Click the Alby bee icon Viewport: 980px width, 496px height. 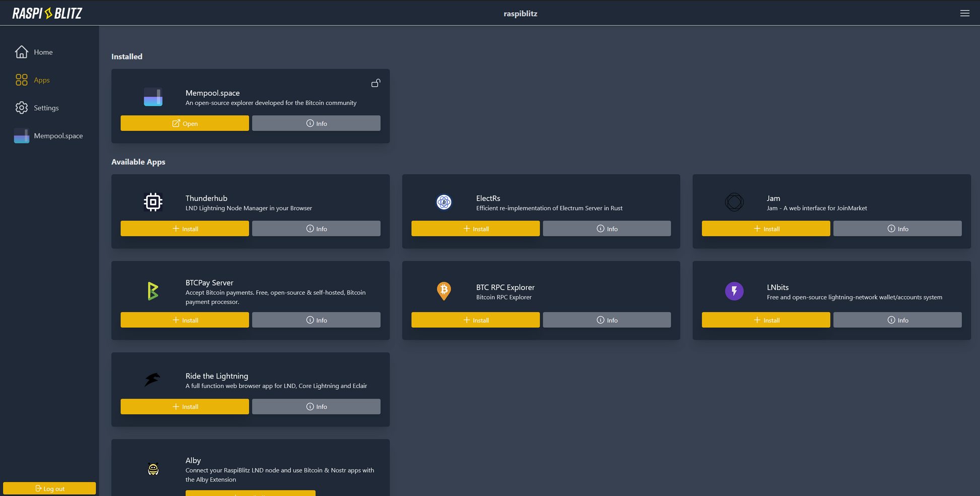[153, 469]
